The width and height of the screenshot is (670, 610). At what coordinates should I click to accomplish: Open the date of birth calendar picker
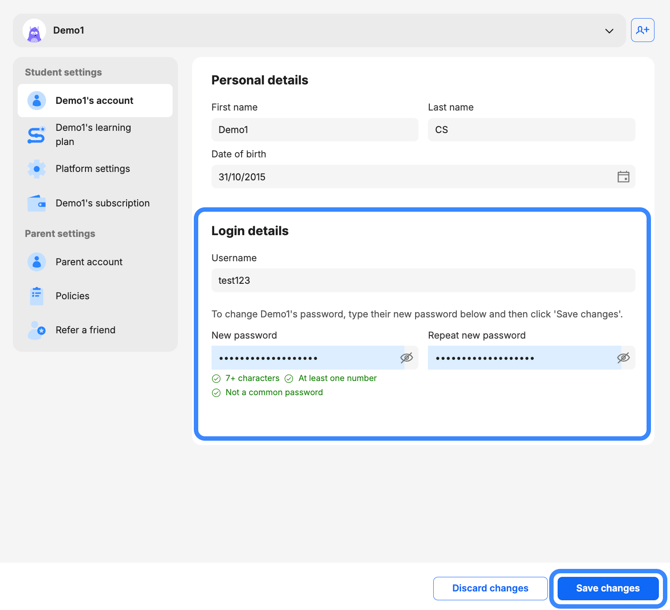623,176
